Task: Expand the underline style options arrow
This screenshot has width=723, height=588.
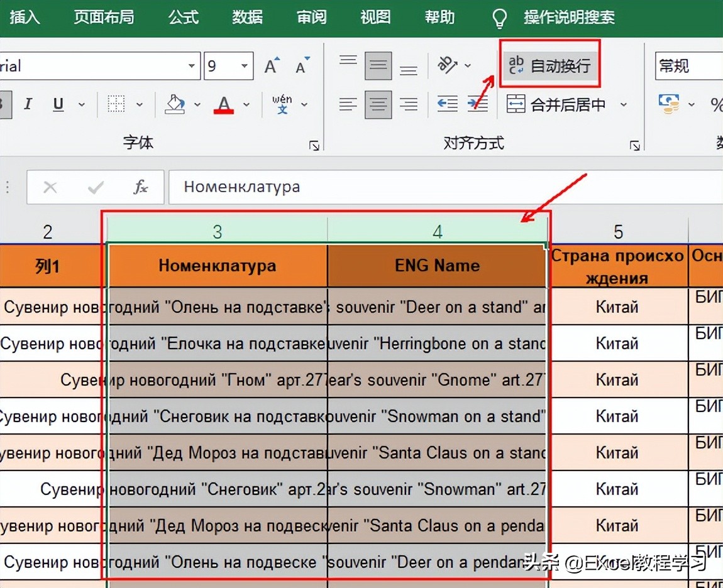Action: [x=82, y=105]
